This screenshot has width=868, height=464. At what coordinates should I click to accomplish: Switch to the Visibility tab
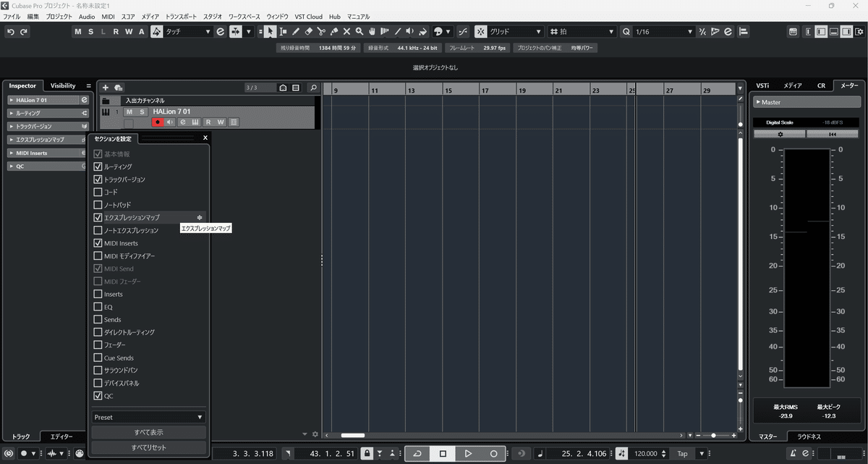tap(63, 85)
